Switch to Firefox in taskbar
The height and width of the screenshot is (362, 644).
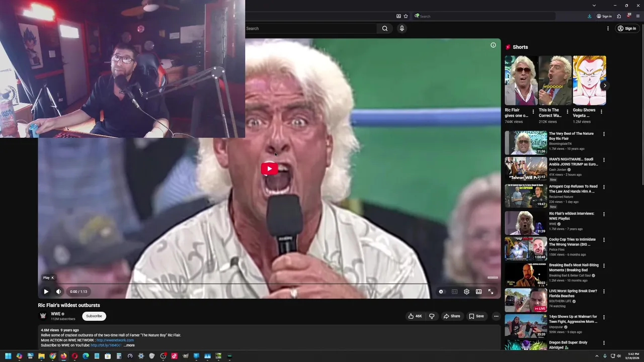point(63,356)
